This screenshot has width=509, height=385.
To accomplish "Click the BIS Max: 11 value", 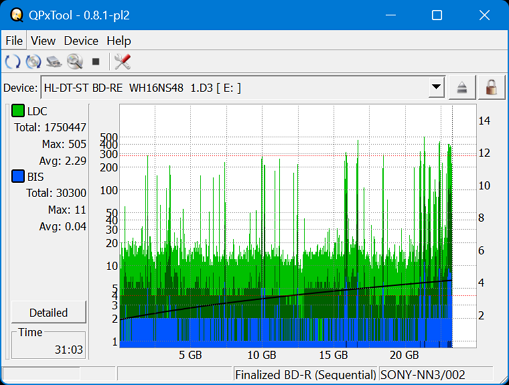I will tap(67, 210).
